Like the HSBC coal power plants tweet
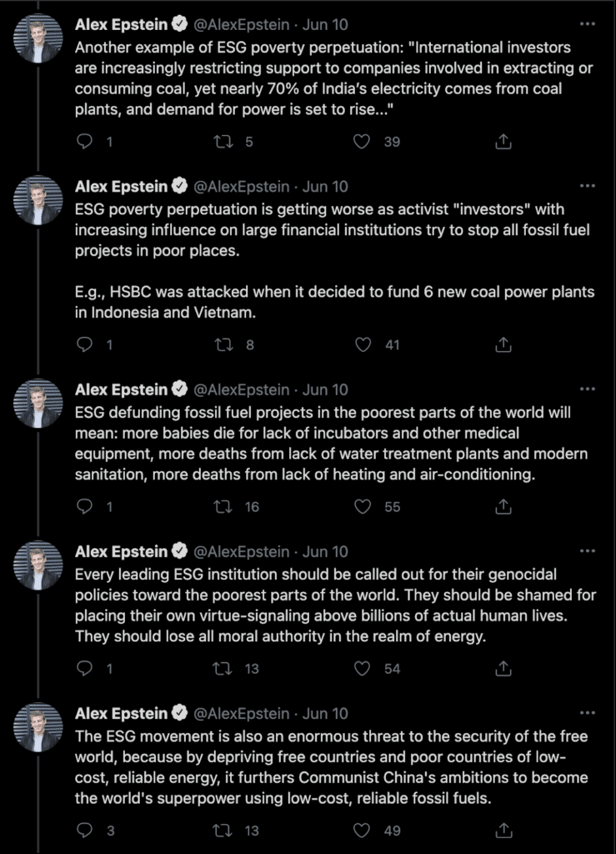Viewport: 616px width, 854px height. (363, 344)
